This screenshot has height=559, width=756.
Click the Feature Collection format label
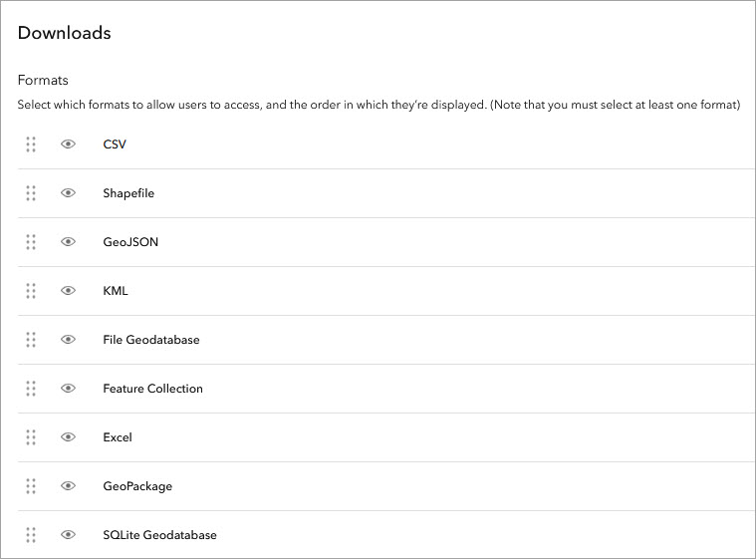[152, 389]
